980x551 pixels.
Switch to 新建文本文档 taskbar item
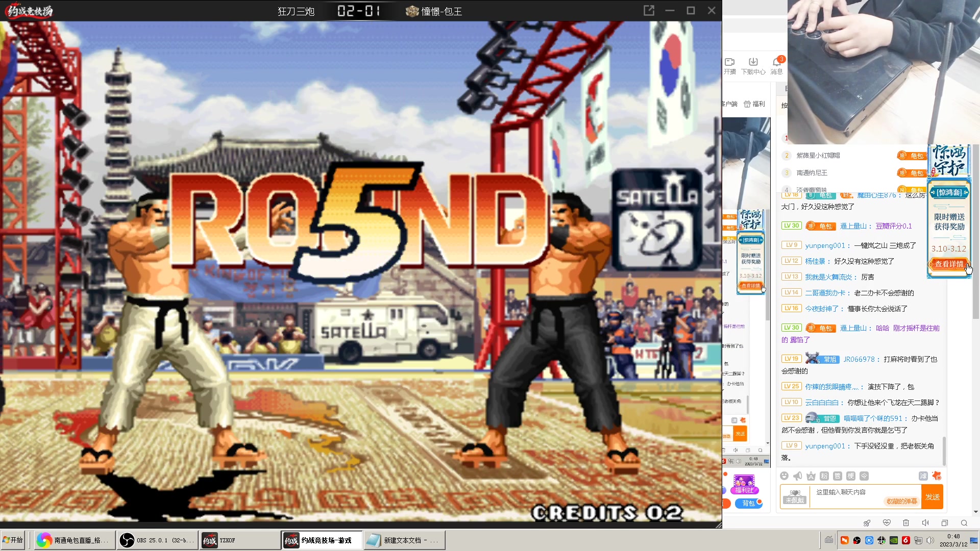[x=404, y=540]
